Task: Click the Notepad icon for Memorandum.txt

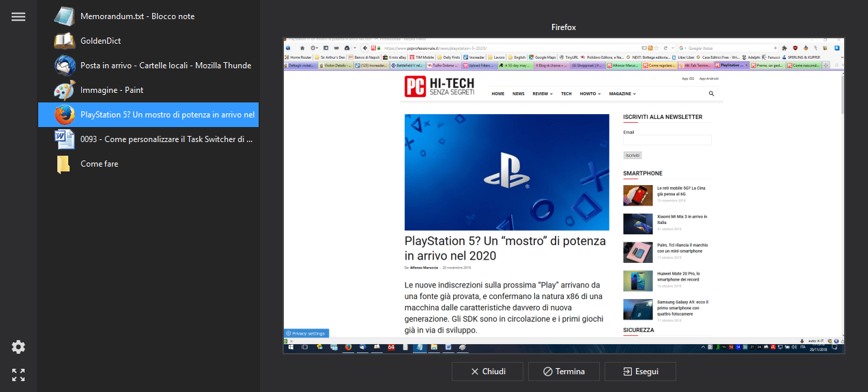Action: (x=64, y=16)
